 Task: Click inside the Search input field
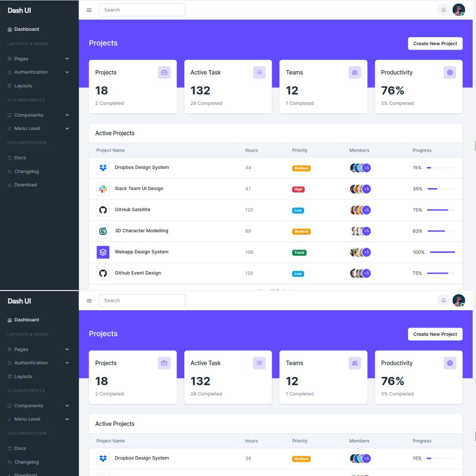(x=142, y=10)
